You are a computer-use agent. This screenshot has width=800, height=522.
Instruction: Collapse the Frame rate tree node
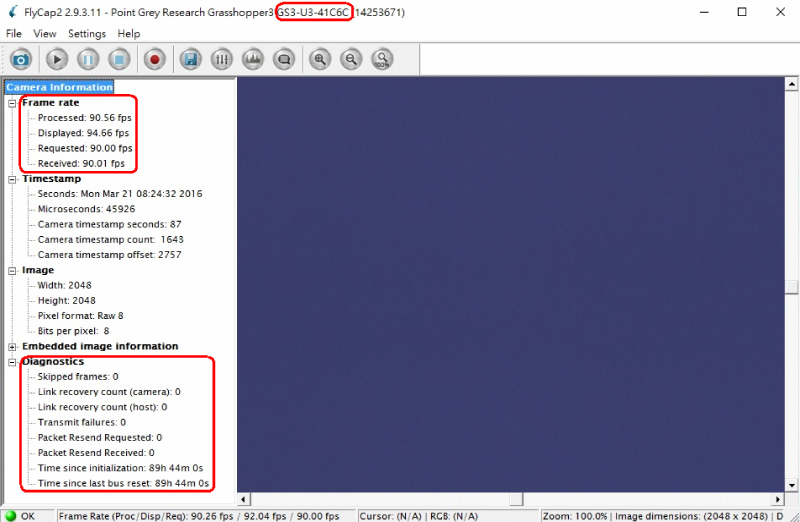pos(13,103)
